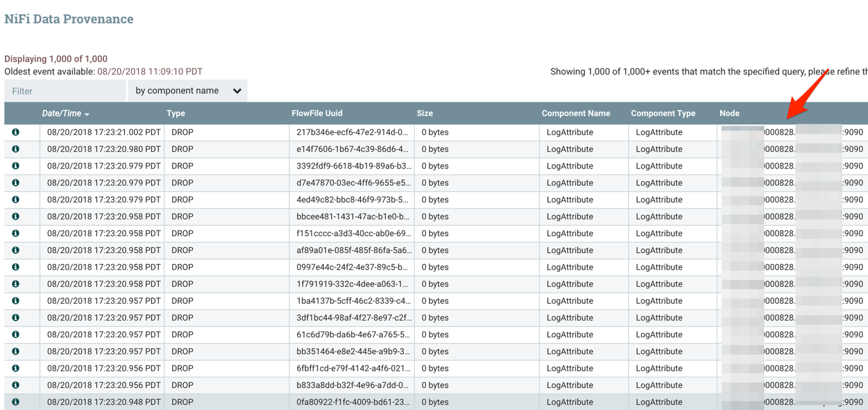868x410 pixels.
Task: Open the info icon for event at 17:23:20.980
Action: [15, 149]
